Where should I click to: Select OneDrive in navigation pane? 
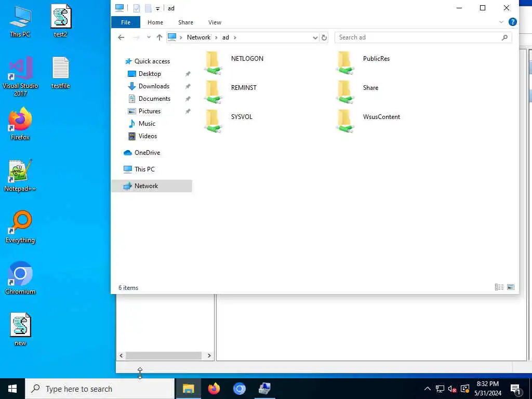coord(147,153)
